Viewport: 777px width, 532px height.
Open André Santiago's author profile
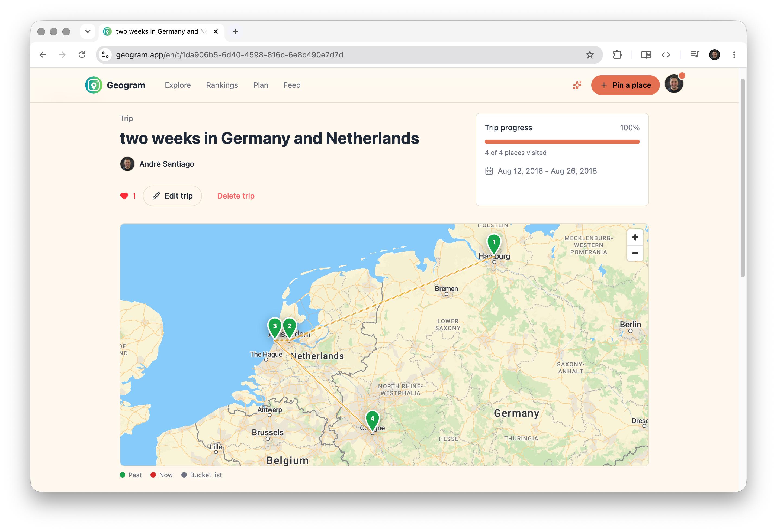167,164
